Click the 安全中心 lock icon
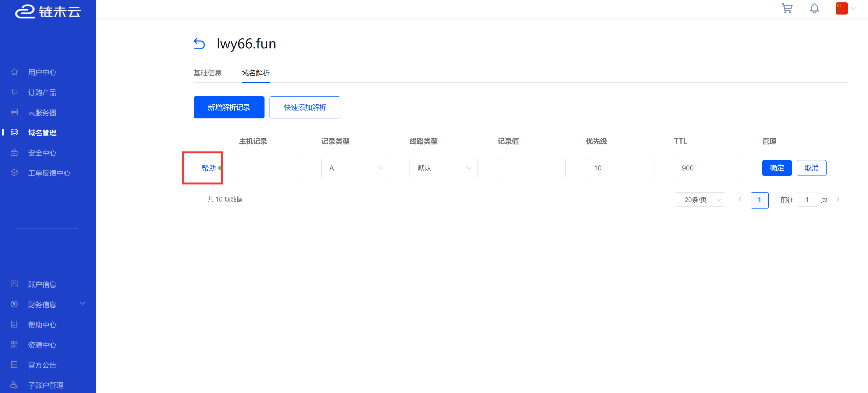The height and width of the screenshot is (393, 868). (x=14, y=153)
